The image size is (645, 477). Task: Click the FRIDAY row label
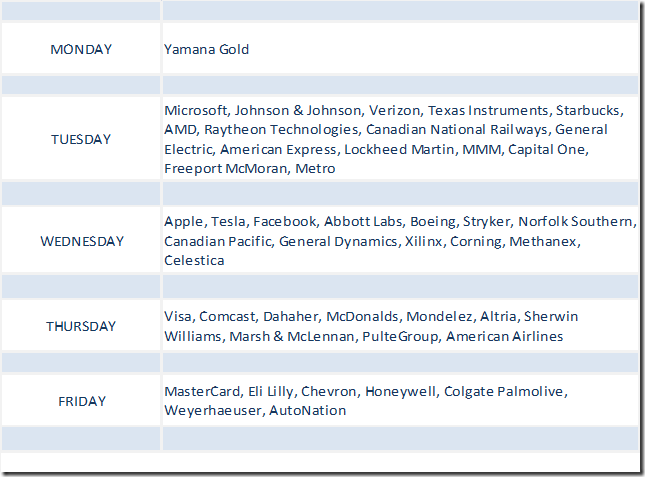pos(81,401)
